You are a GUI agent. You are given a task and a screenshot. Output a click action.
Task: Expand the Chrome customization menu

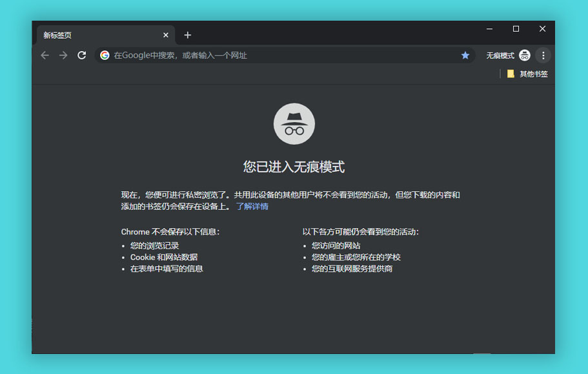pos(543,55)
